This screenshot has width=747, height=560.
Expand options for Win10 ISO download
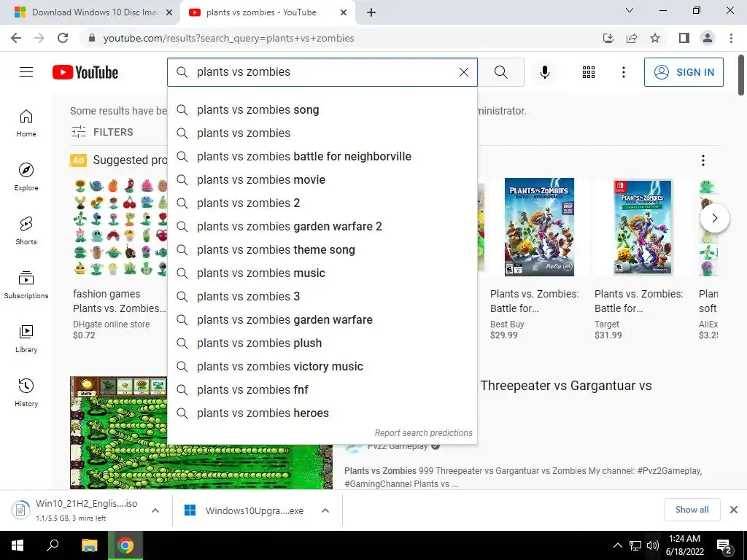coord(155,510)
